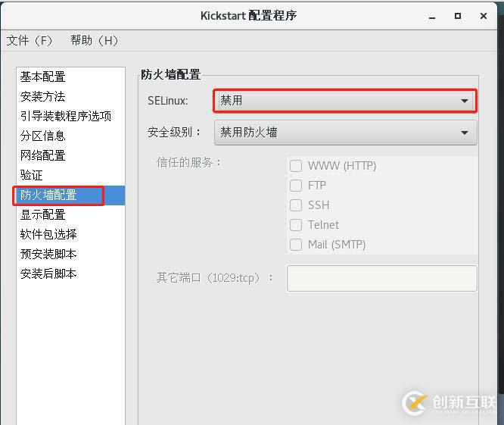The image size is (504, 425).
Task: Toggle the FTP trusted service checkbox
Action: point(296,186)
